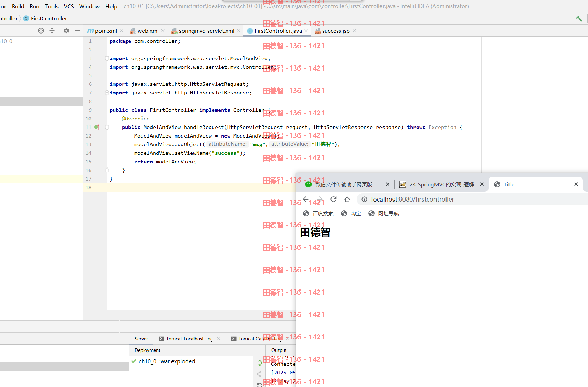Click the collapse all icon in project panel
The image size is (588, 387).
pyautogui.click(x=52, y=31)
